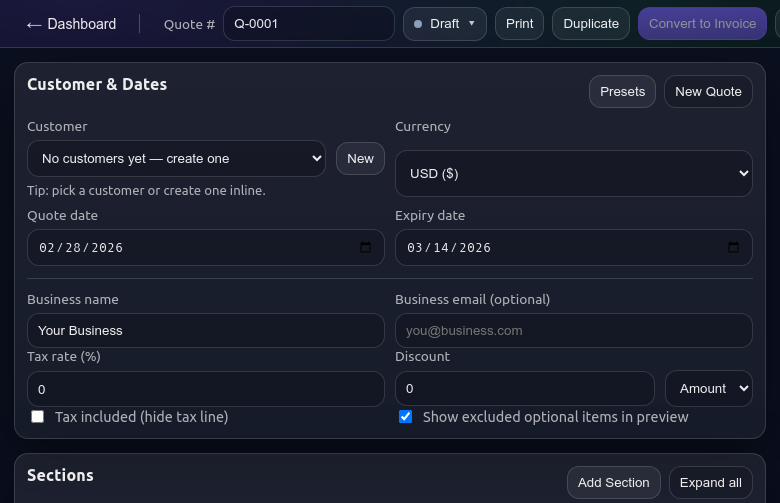Open the Customer selection dropdown
The width and height of the screenshot is (780, 503).
177,159
